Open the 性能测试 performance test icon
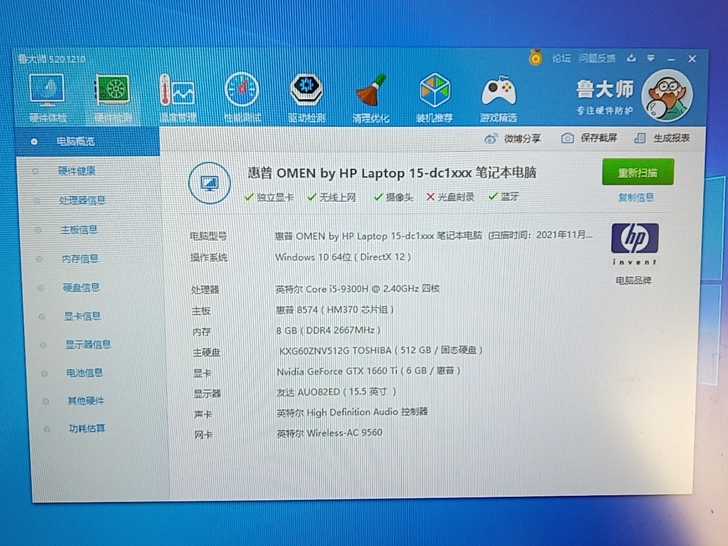The width and height of the screenshot is (728, 546). point(242,98)
